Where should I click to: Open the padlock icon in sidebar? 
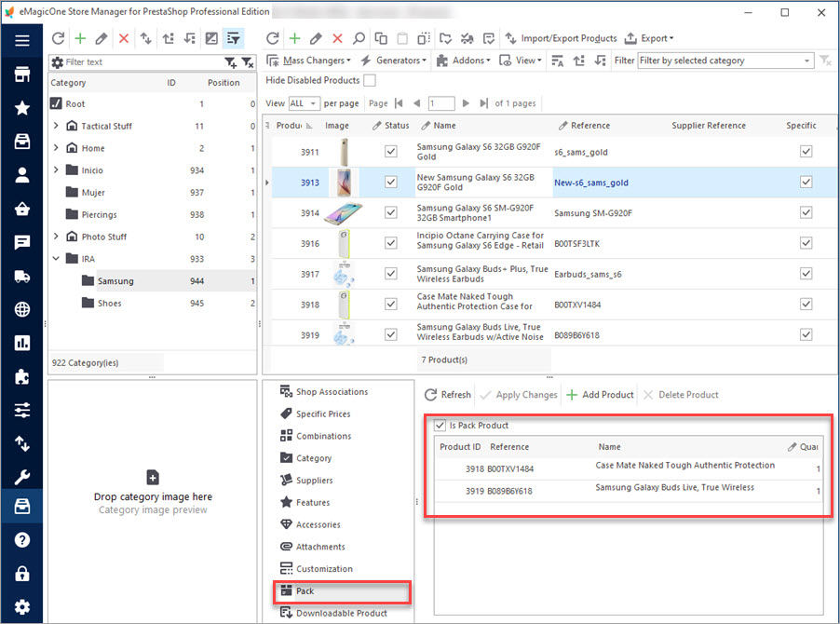(22, 574)
